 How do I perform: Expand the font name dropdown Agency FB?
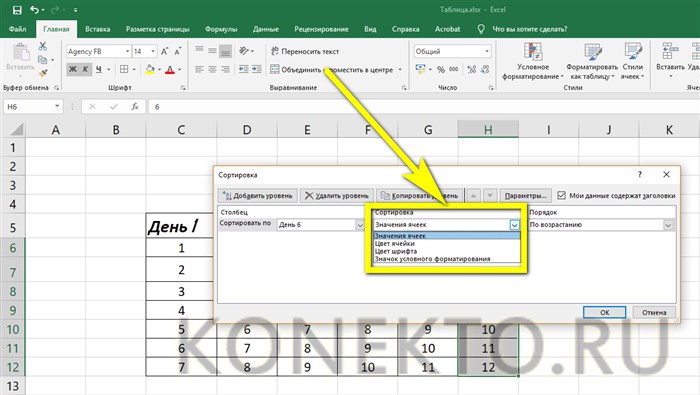point(127,51)
